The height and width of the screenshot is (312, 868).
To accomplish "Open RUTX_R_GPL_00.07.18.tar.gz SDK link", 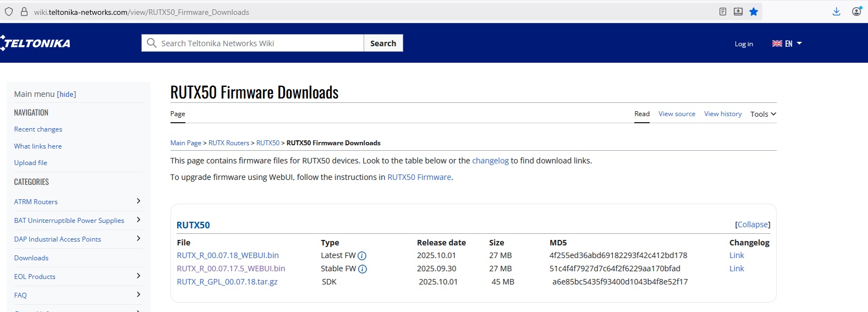I will pos(227,282).
